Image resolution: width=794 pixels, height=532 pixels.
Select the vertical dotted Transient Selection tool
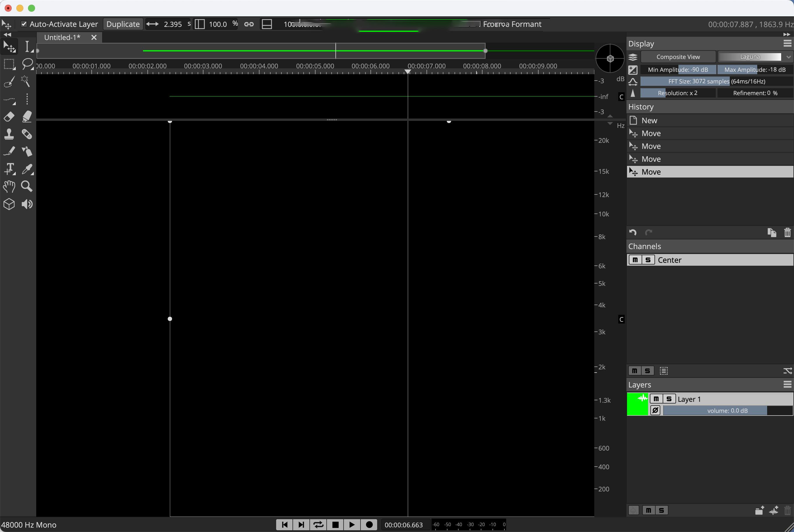click(x=27, y=99)
